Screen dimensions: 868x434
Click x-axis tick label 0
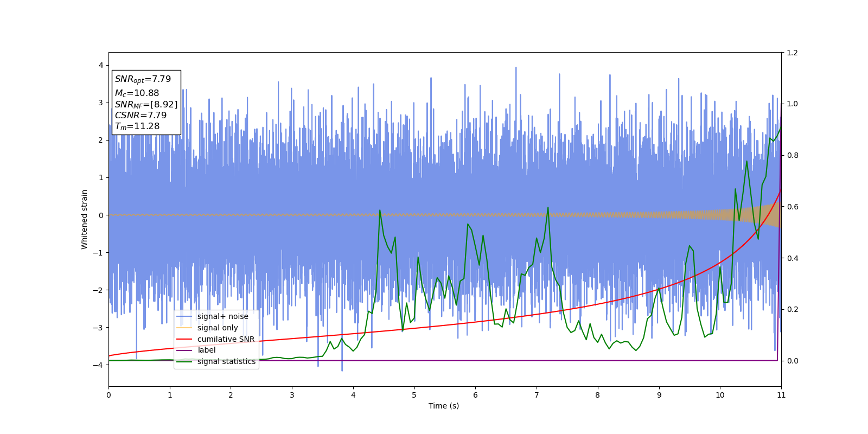[108, 395]
